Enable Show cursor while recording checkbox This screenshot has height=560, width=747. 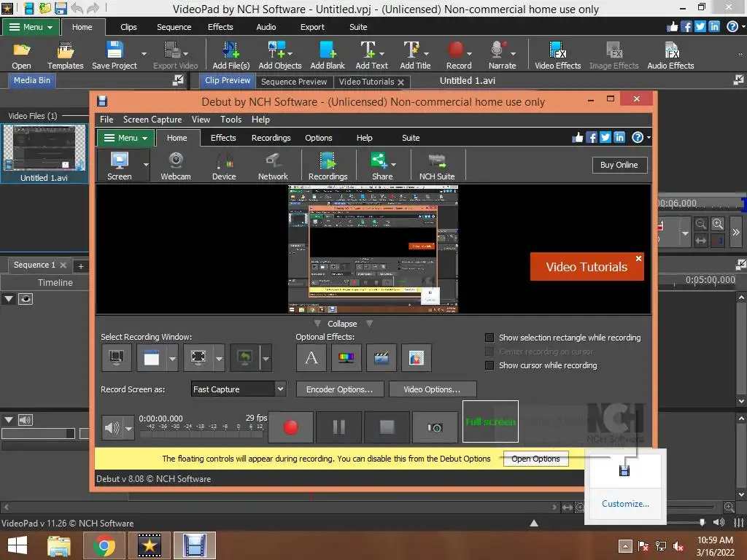coord(489,365)
